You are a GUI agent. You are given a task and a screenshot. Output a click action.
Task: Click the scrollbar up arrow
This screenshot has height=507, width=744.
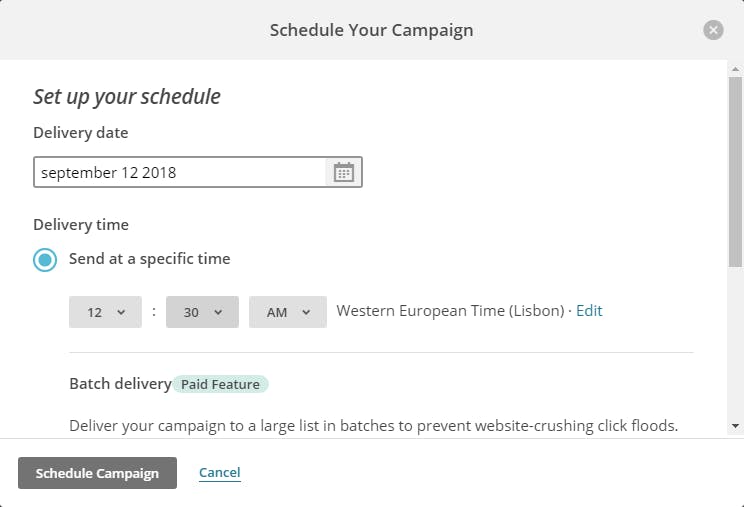click(736, 67)
